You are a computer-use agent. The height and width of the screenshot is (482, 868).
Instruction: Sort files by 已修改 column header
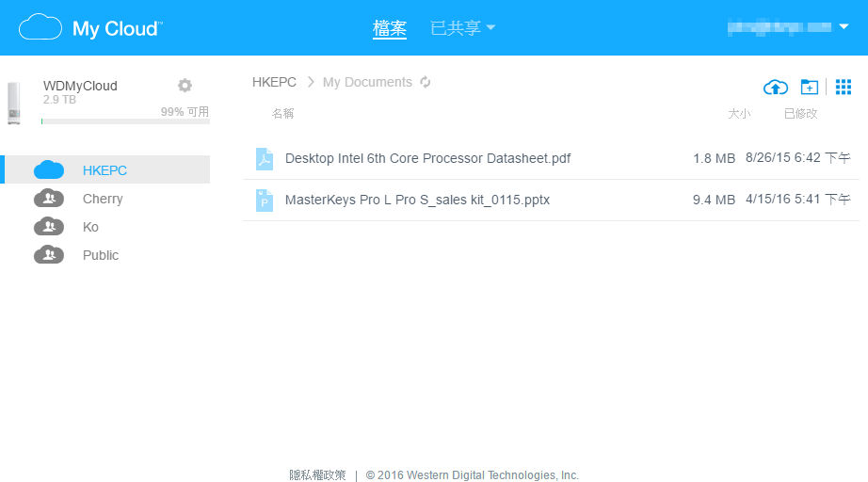(800, 114)
